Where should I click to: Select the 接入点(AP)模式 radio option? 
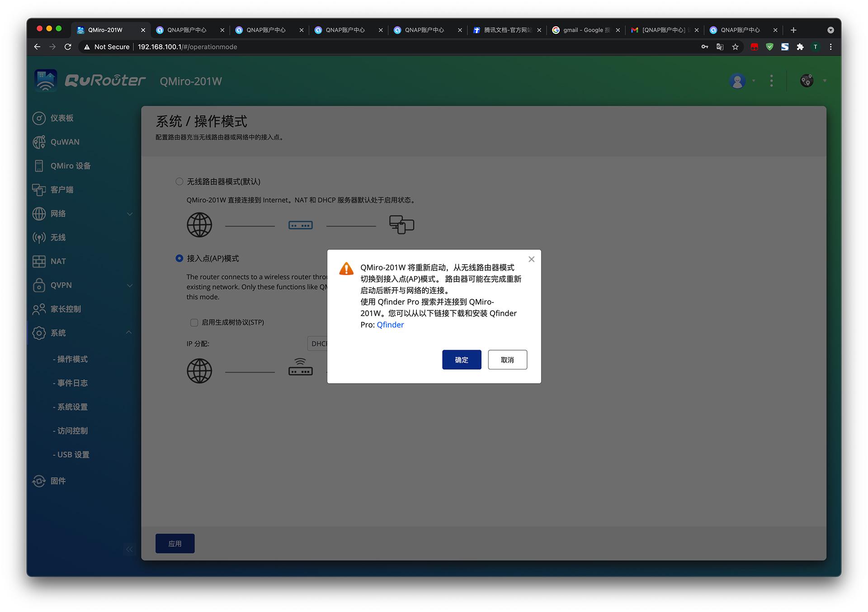click(x=179, y=258)
